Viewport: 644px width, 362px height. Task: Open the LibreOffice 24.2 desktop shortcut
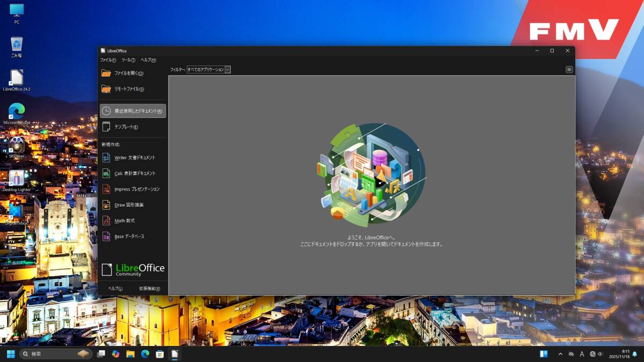click(x=17, y=79)
